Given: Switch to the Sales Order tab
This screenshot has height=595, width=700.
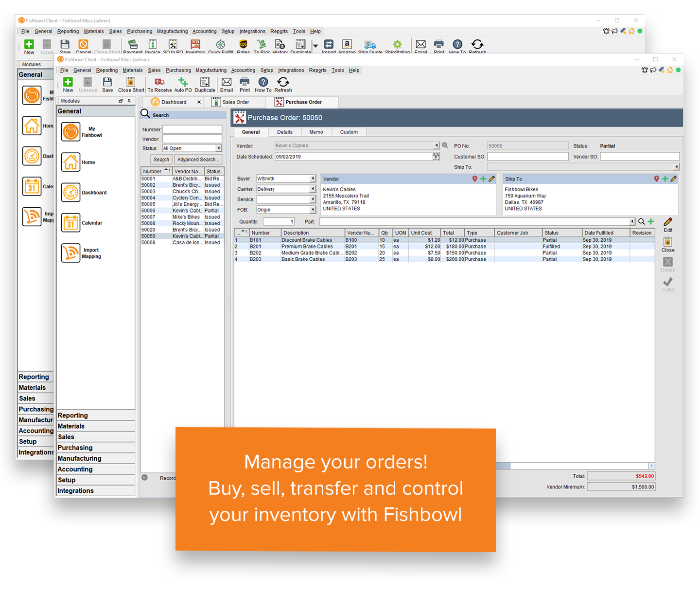Looking at the screenshot, I should click(236, 102).
